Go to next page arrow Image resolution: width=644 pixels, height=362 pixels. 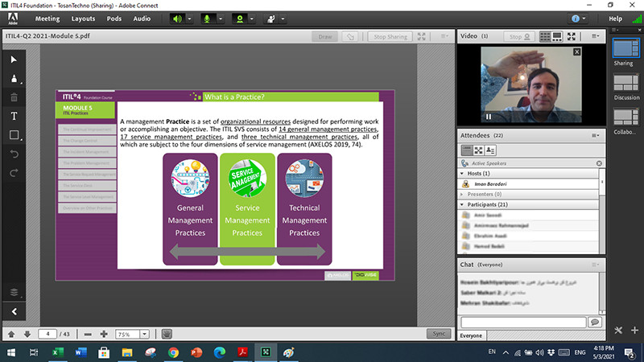click(27, 334)
